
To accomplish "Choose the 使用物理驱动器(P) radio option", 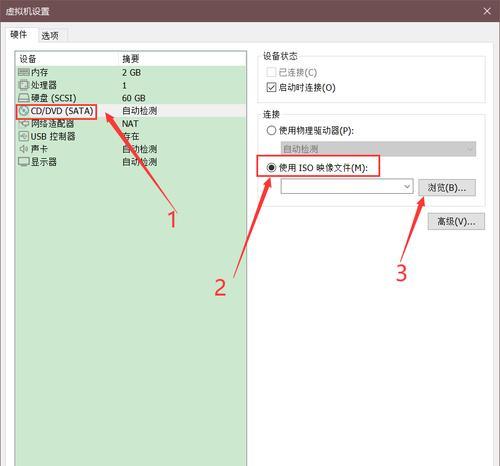I will click(271, 130).
